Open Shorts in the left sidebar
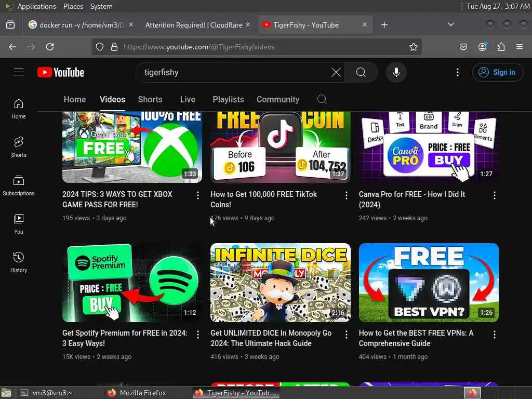Image resolution: width=532 pixels, height=399 pixels. click(x=19, y=147)
